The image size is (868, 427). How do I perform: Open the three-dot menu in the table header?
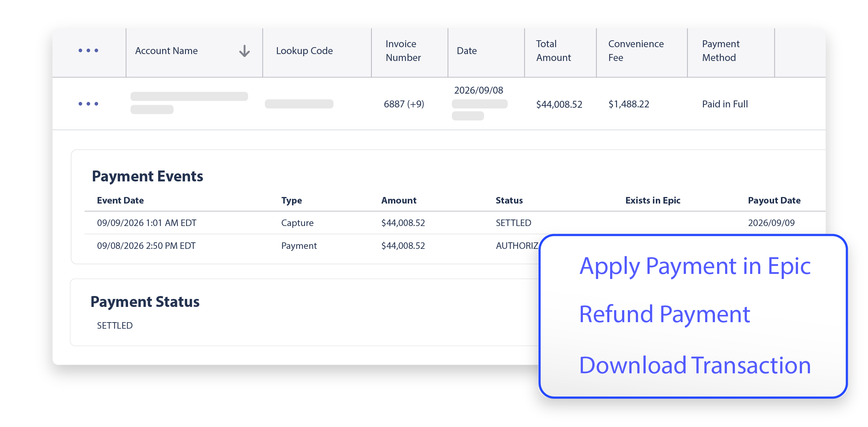[89, 50]
